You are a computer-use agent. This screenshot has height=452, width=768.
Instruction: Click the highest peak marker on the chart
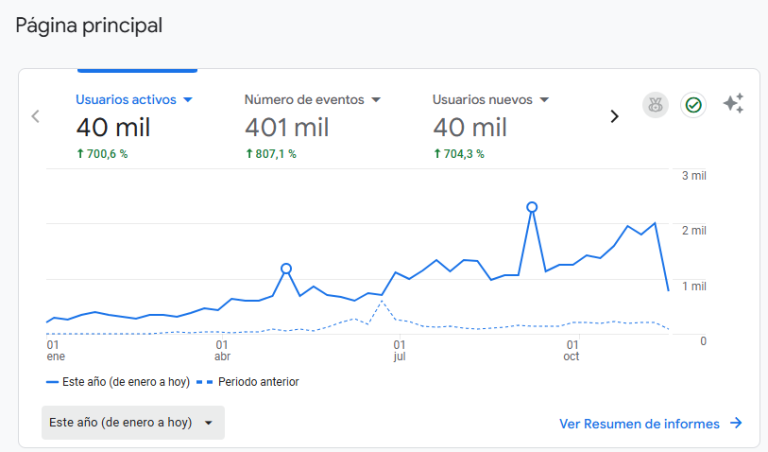(x=532, y=207)
